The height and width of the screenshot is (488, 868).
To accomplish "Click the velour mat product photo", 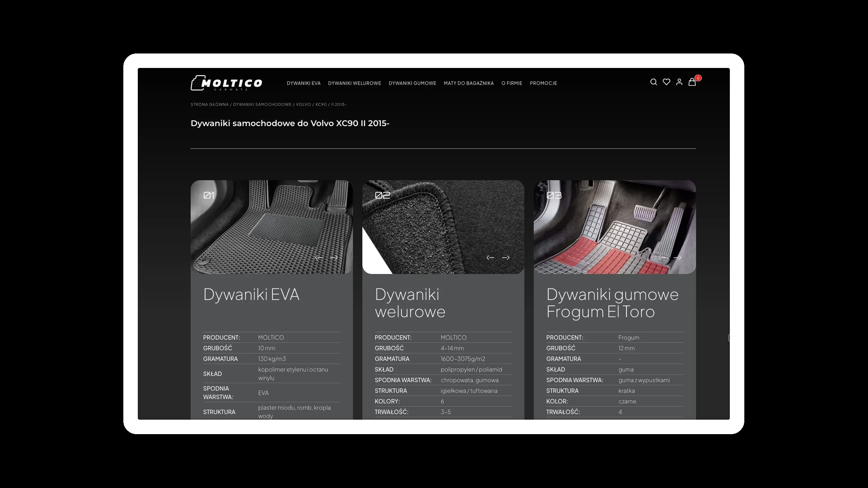I will [x=443, y=227].
